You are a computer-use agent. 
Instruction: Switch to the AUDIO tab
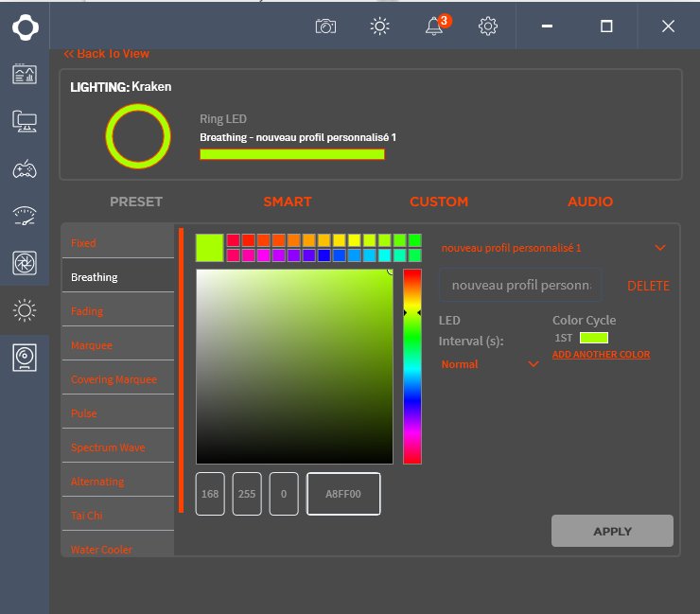tap(590, 202)
